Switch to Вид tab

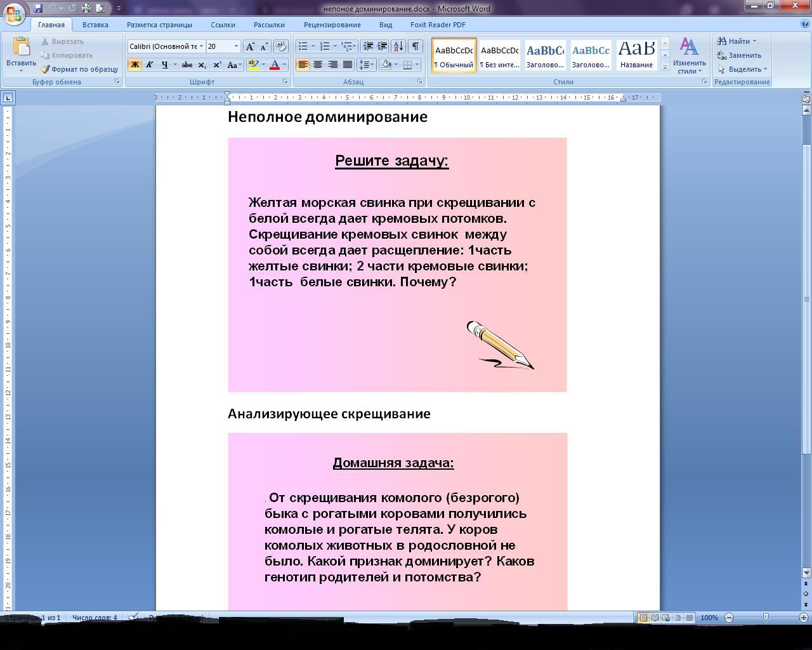pos(386,25)
